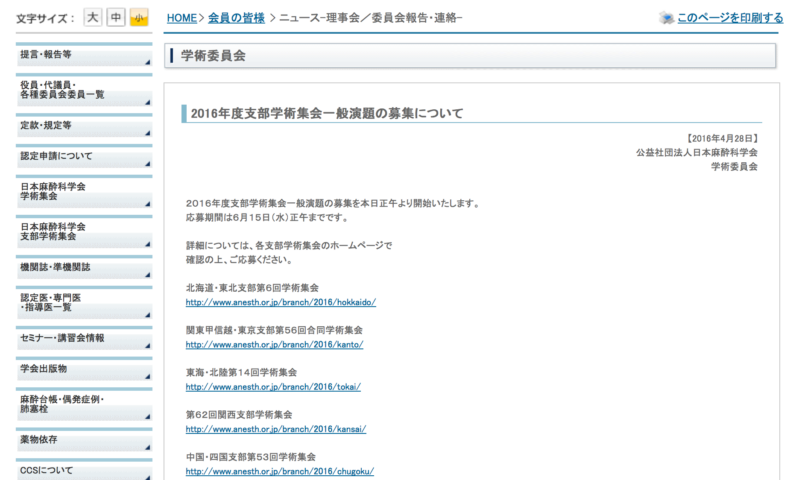Open the kansai branch URL link
Image resolution: width=790 pixels, height=480 pixels.
276,429
